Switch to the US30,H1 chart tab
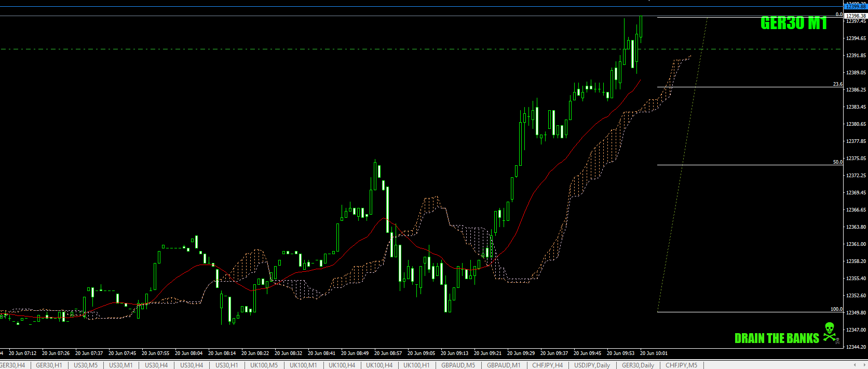Viewport: 868px width, 369px height. pos(227,365)
